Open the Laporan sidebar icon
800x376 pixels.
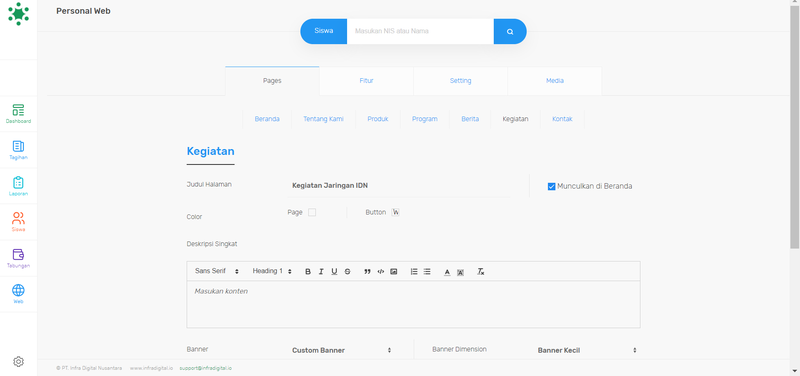coord(18,186)
